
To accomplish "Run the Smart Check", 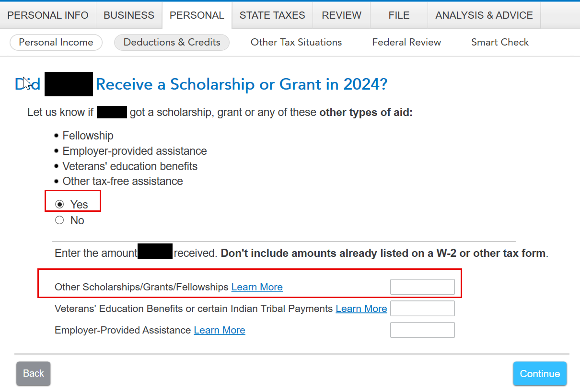I will coord(500,42).
